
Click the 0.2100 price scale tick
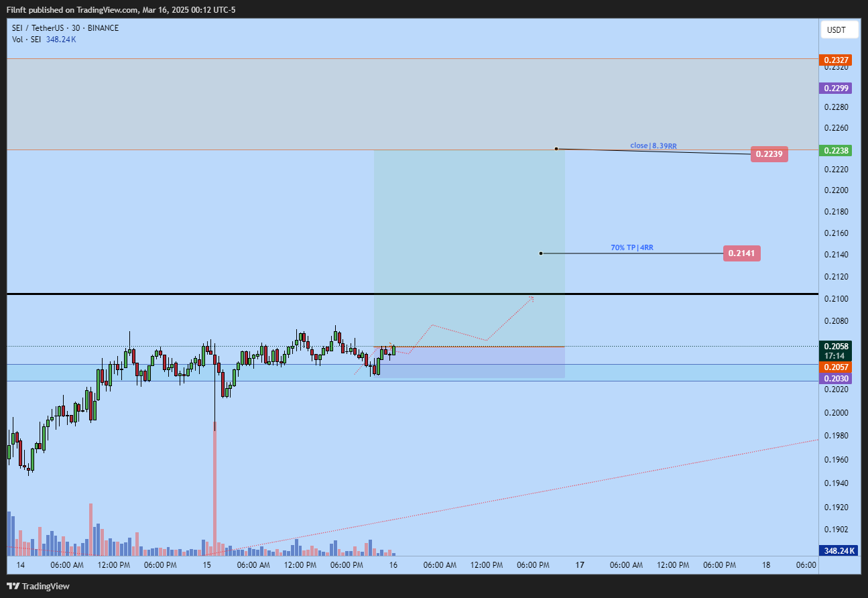pos(836,298)
